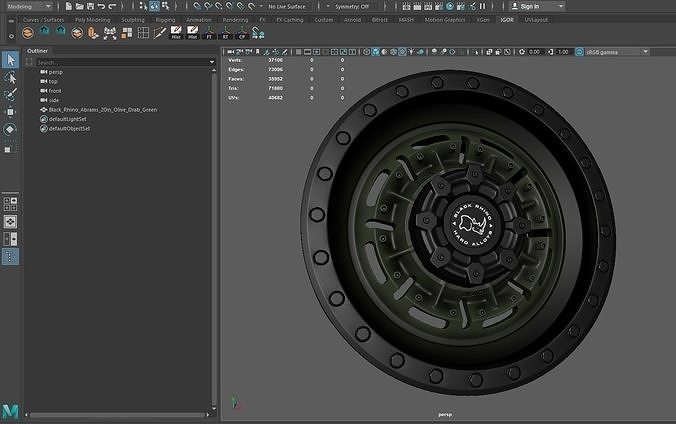Screen dimensions: 676x424
Task: Toggle use all lights in viewport toolbar
Action: pyautogui.click(x=411, y=52)
